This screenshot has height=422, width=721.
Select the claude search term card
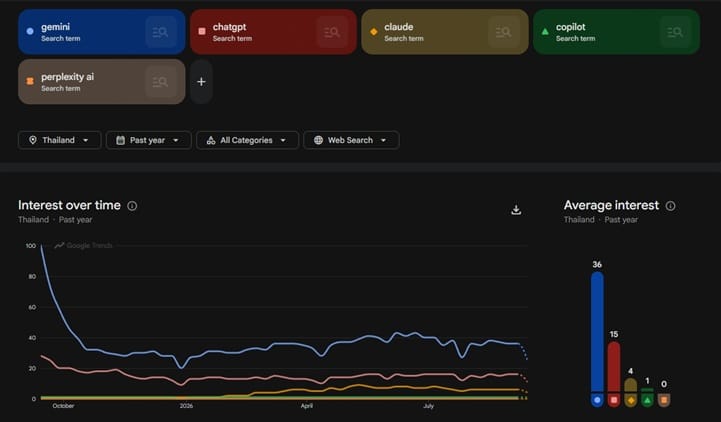(x=445, y=32)
